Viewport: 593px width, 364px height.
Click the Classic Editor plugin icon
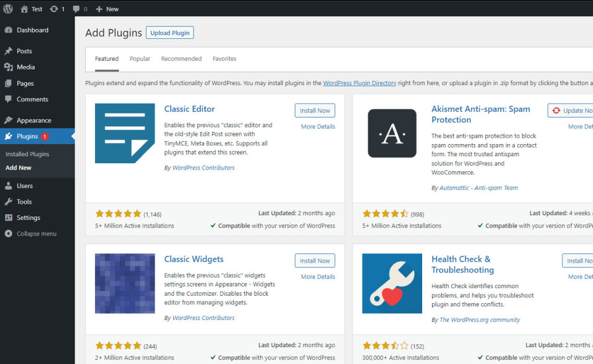pyautogui.click(x=125, y=133)
